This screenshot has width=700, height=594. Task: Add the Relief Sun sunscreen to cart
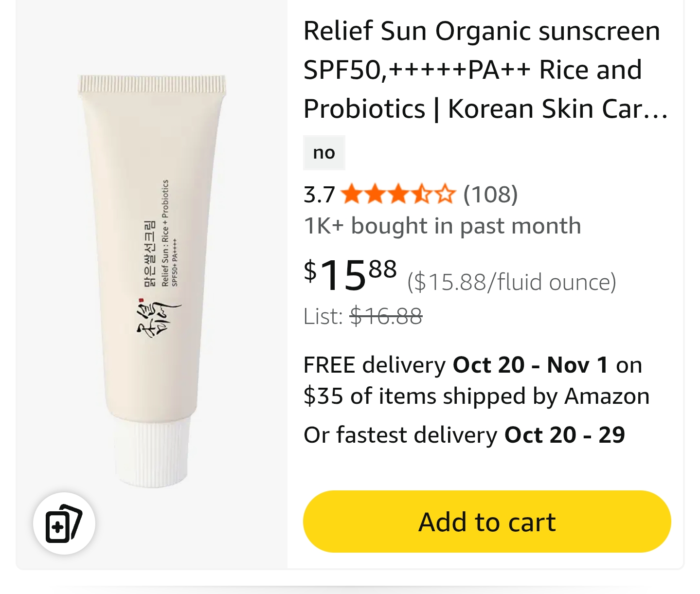(x=487, y=522)
